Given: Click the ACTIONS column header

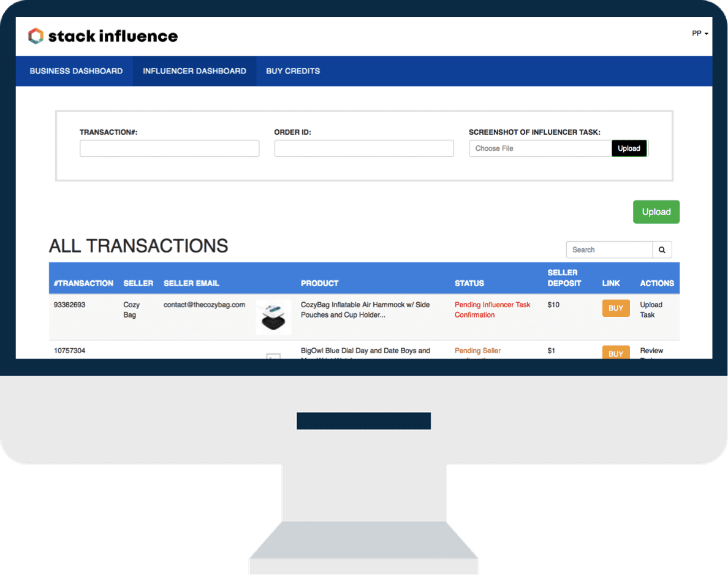Looking at the screenshot, I should tap(657, 283).
